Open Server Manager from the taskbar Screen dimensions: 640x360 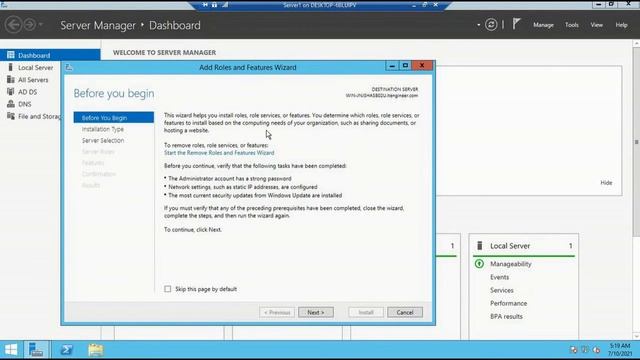(x=36, y=350)
